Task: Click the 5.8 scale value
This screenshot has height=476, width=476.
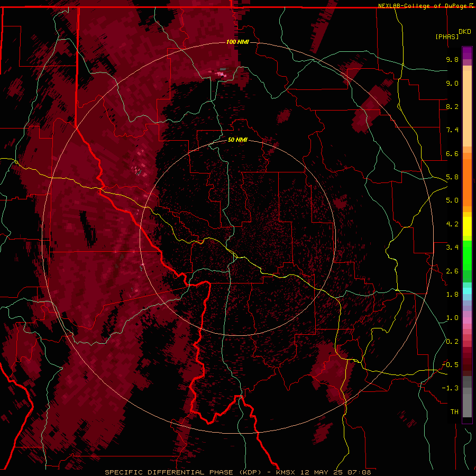Action: click(452, 177)
